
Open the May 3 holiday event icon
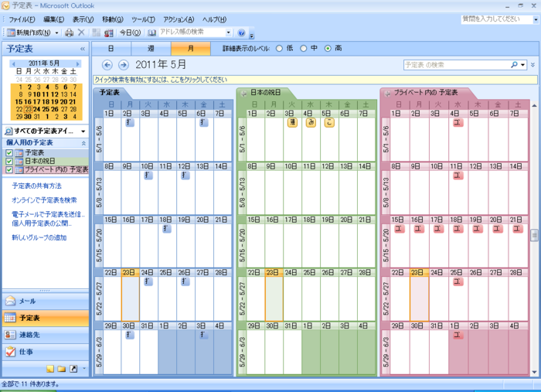[x=292, y=122]
